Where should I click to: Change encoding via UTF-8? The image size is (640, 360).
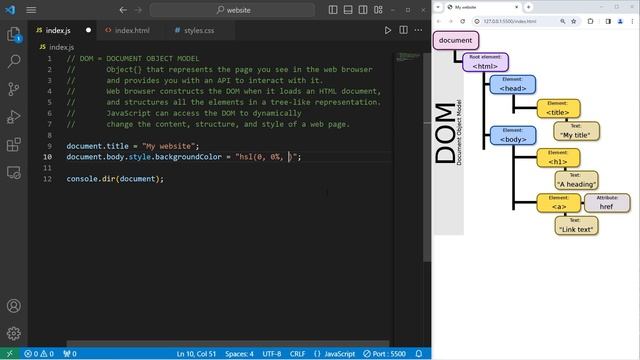point(272,354)
